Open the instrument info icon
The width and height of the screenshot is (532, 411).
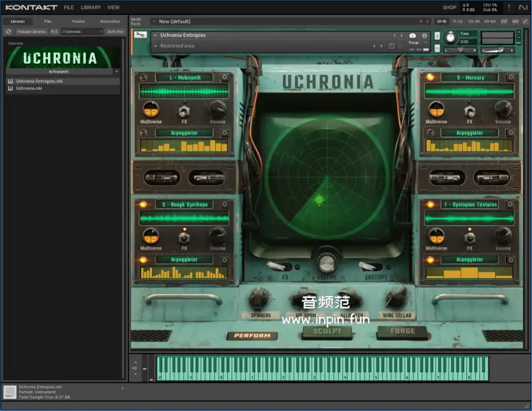[425, 36]
